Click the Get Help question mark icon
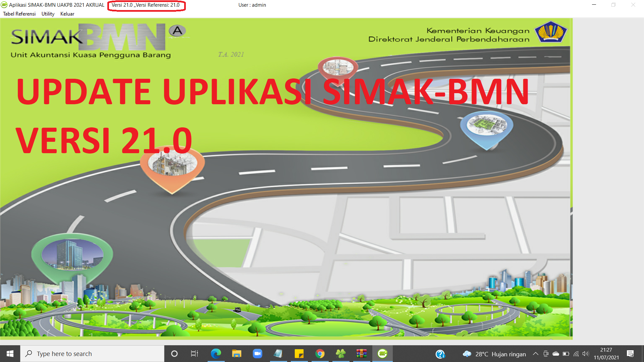The height and width of the screenshot is (362, 644). click(x=440, y=354)
